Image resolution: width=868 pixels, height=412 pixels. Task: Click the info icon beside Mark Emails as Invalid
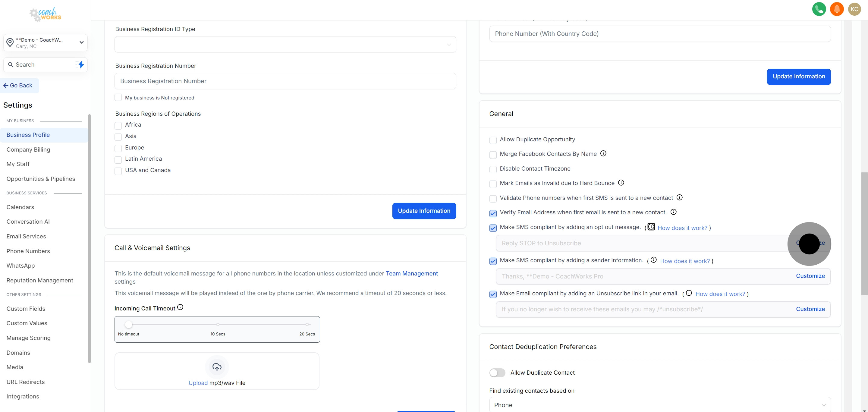tap(621, 183)
